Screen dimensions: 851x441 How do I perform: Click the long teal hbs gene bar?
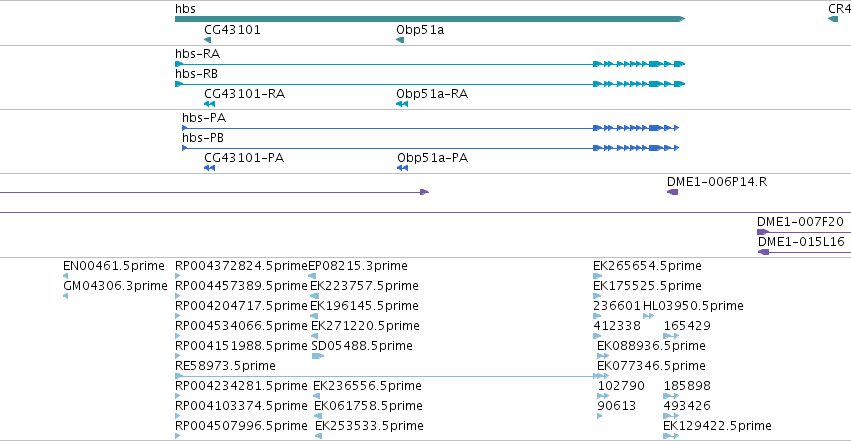(x=430, y=19)
